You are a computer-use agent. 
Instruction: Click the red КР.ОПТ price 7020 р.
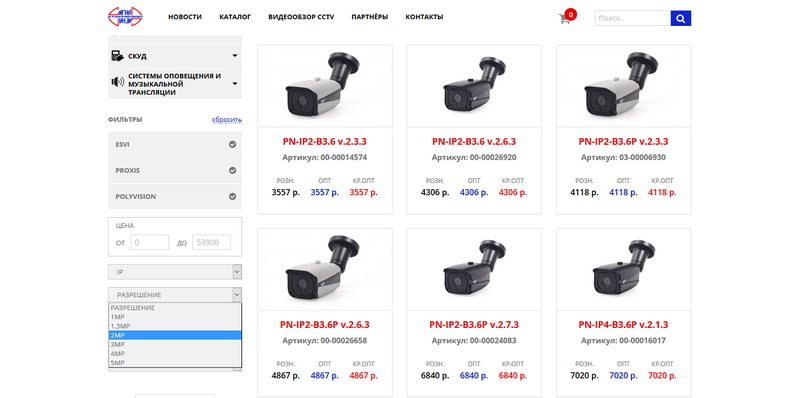click(662, 376)
